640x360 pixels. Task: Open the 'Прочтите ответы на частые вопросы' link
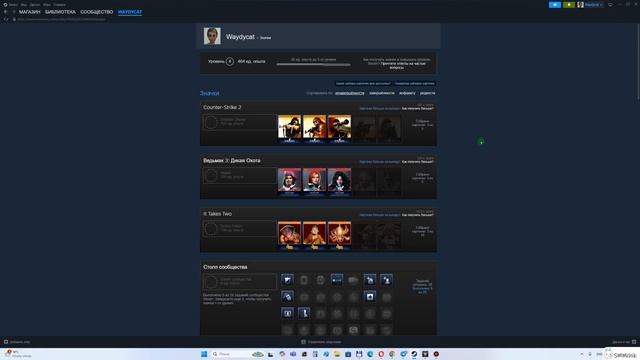pos(403,65)
